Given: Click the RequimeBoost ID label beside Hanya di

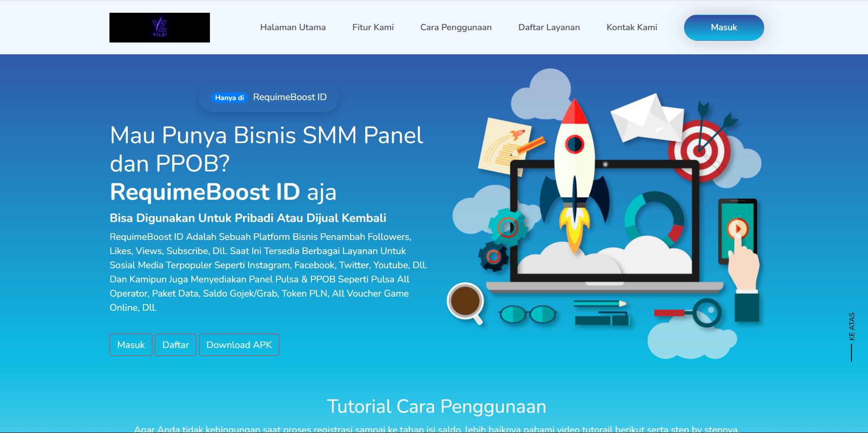Looking at the screenshot, I should (x=290, y=97).
